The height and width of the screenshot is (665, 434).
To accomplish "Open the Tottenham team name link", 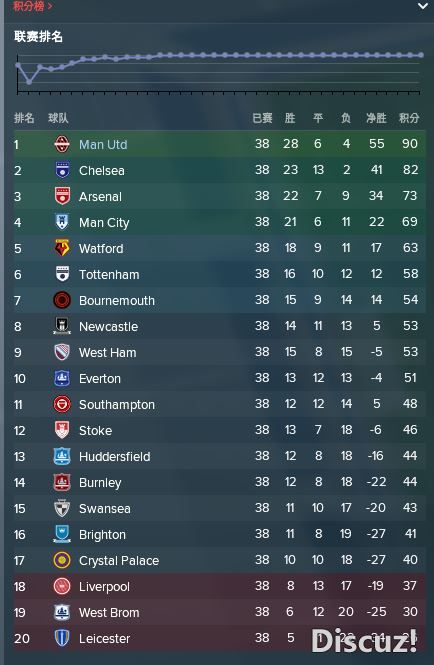I will point(109,274).
